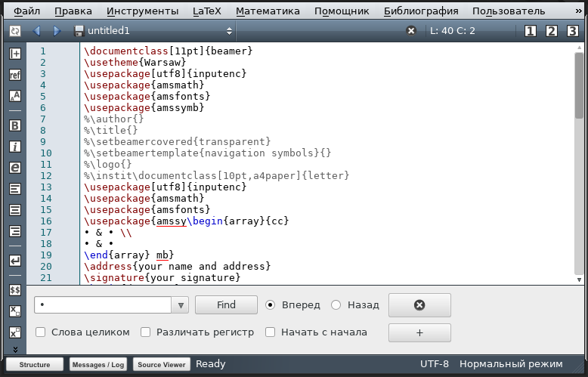Enable Слова целиком checkbox
588x377 pixels.
click(41, 332)
